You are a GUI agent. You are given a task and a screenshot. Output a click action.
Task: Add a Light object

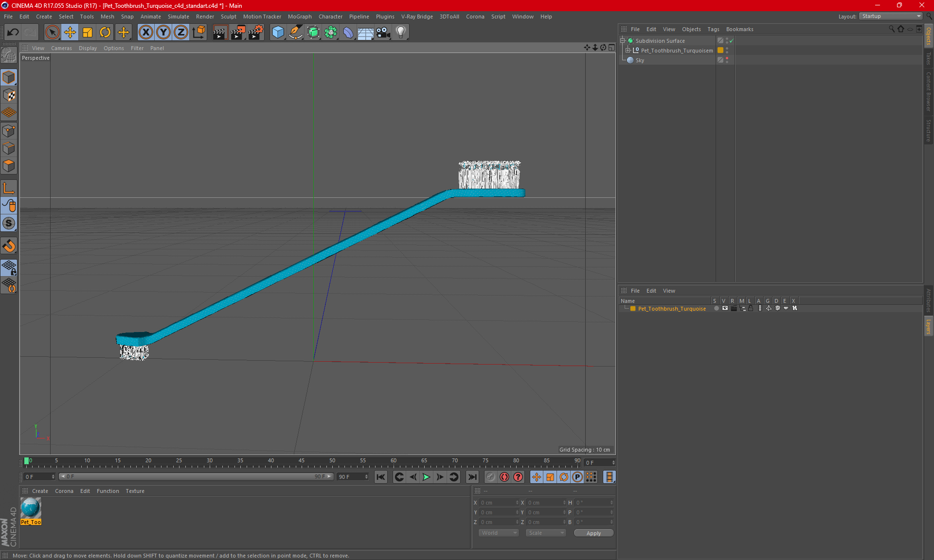tap(401, 33)
